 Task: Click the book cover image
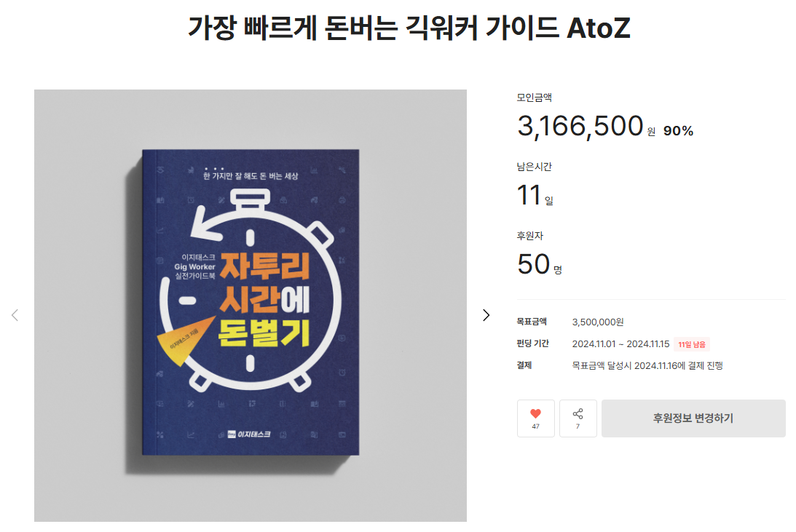[x=251, y=306]
